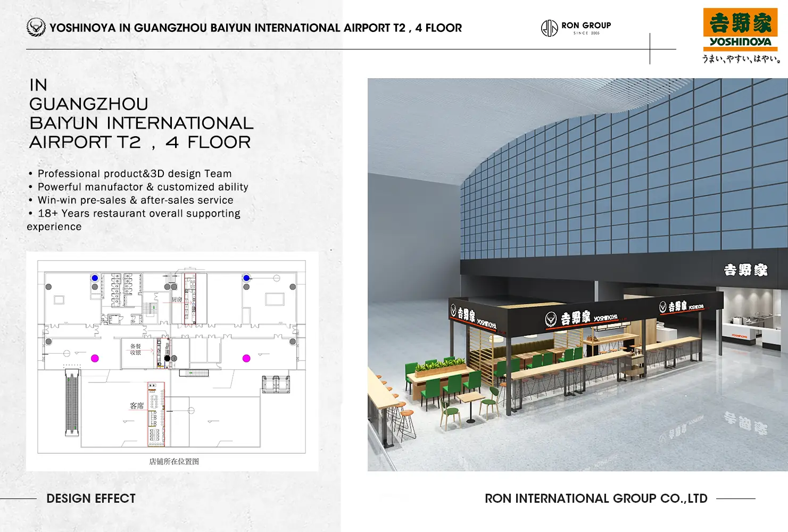Click the '18+ Years restaurant overall supporting' bullet
This screenshot has width=788, height=532.
click(139, 214)
